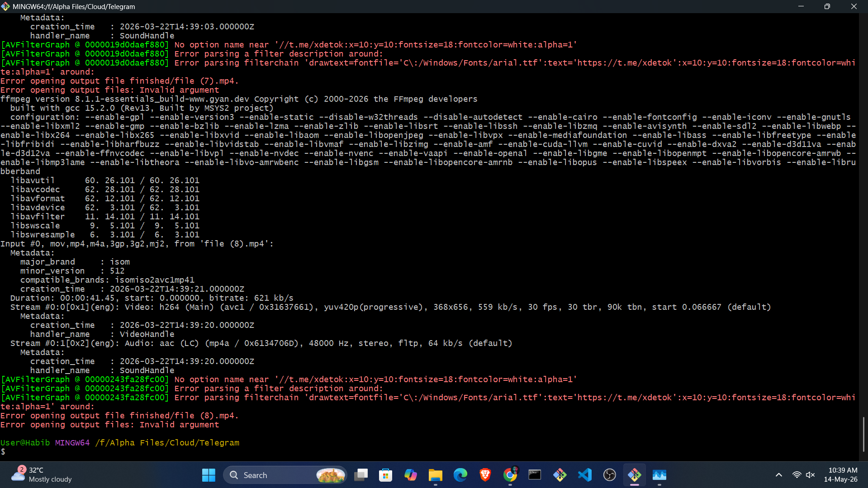This screenshot has height=488, width=868.
Task: Click the taskbar Search field
Action: pyautogui.click(x=285, y=475)
